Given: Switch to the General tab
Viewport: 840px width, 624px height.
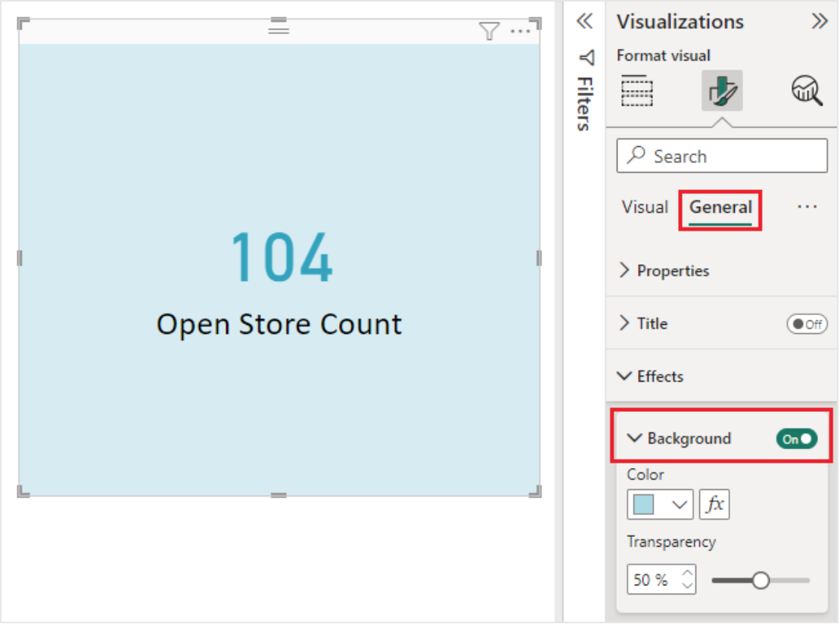Looking at the screenshot, I should tap(720, 208).
